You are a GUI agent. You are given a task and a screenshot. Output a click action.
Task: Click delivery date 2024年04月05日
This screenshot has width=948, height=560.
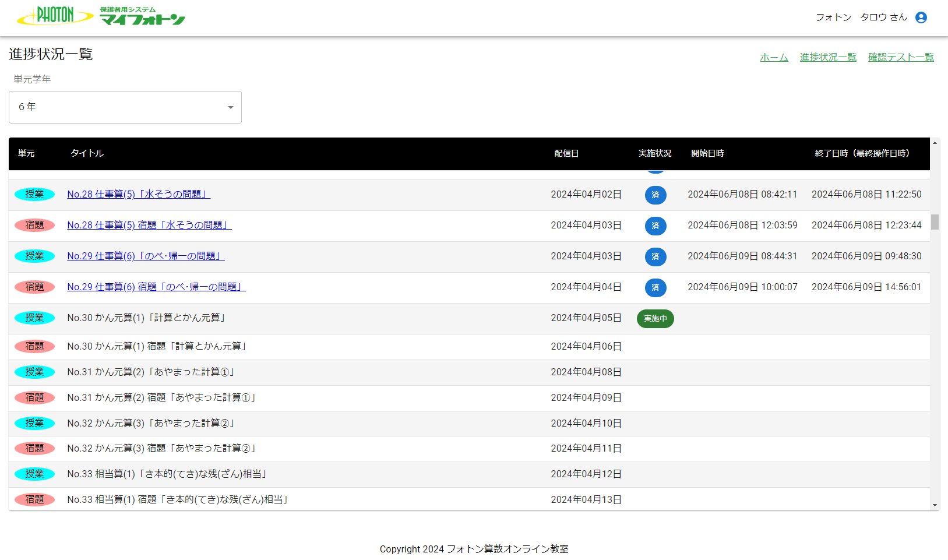586,318
